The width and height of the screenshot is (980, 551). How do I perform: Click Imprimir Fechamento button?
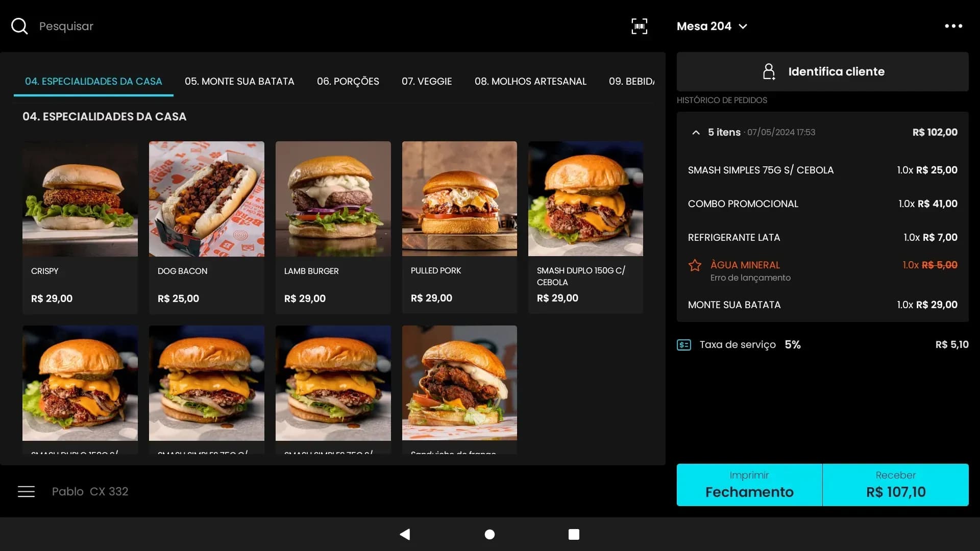pos(749,485)
